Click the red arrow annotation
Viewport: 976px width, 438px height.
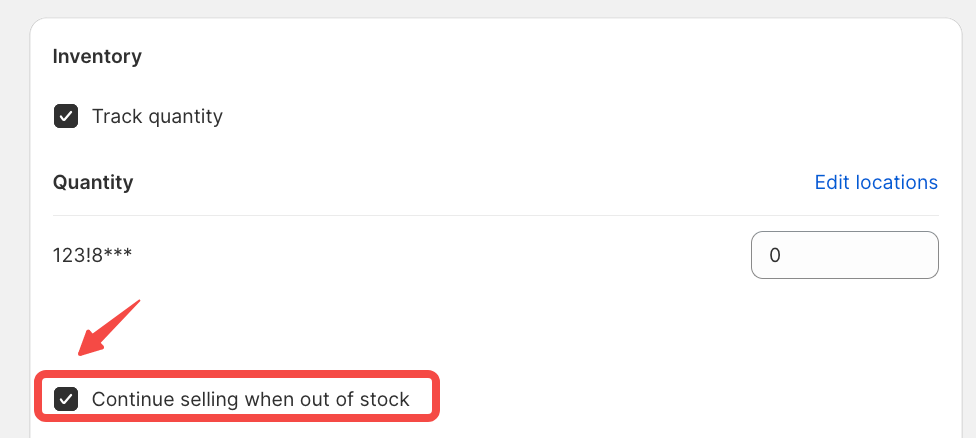(112, 326)
